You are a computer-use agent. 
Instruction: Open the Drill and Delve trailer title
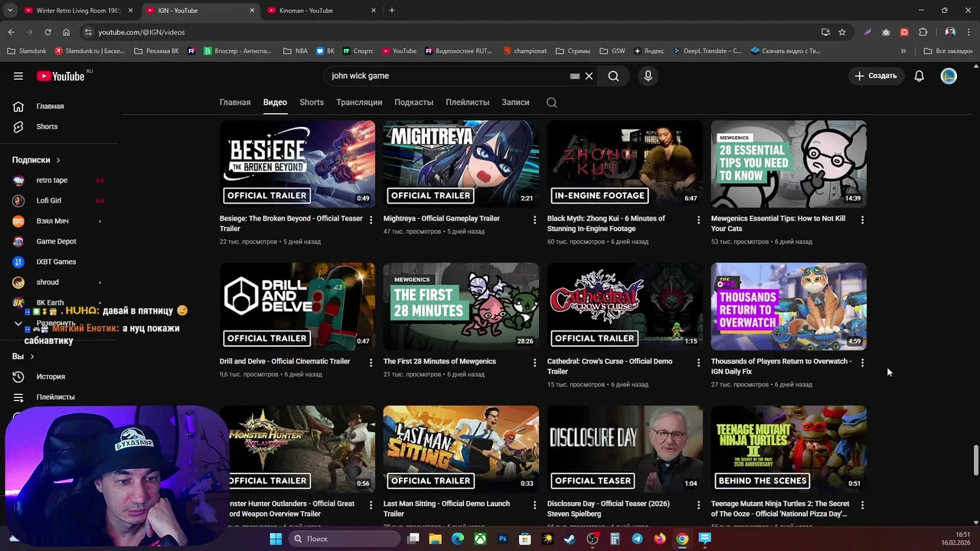[285, 361]
